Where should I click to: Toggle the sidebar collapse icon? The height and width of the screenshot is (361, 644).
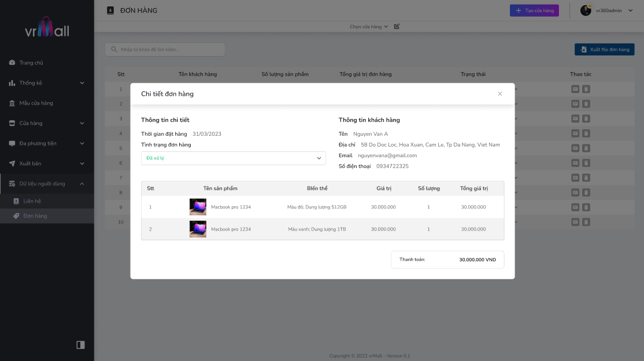[x=80, y=345]
